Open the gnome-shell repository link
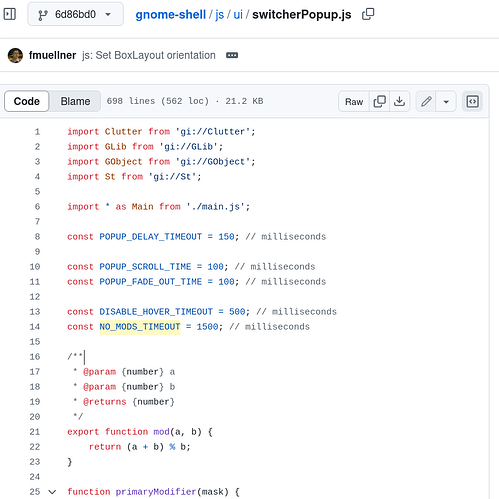This screenshot has width=499, height=499. coord(170,15)
